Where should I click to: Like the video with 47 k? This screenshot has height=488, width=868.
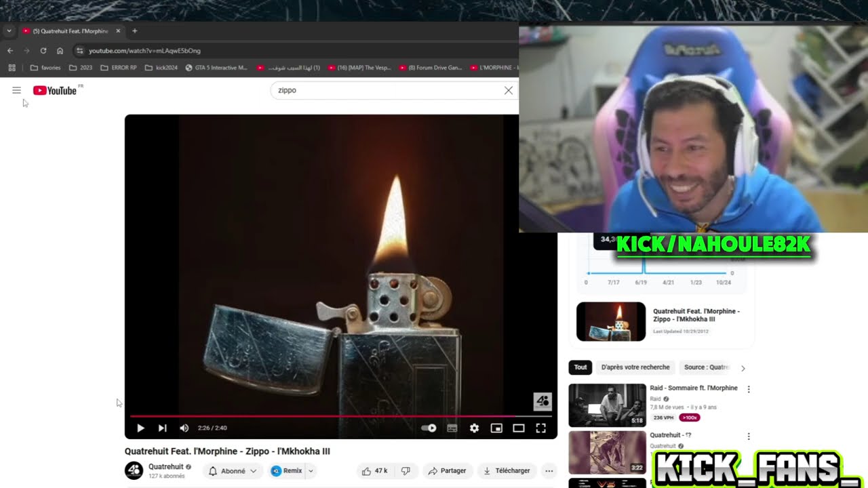(x=374, y=471)
